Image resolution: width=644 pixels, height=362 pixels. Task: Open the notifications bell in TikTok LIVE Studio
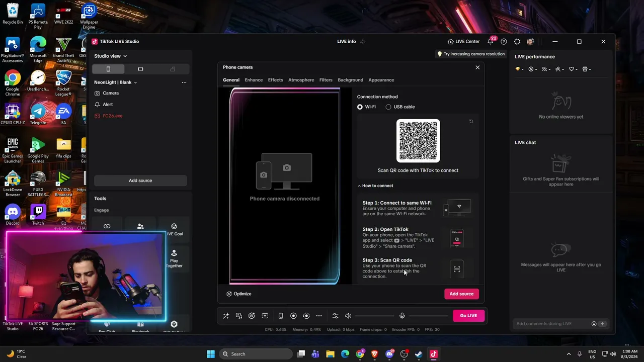click(491, 42)
